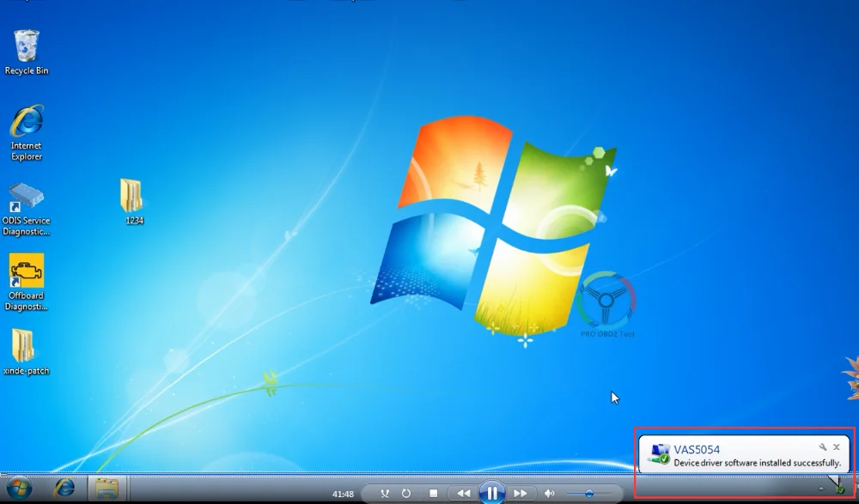Pause the video playback
The height and width of the screenshot is (504, 859).
[x=492, y=493]
